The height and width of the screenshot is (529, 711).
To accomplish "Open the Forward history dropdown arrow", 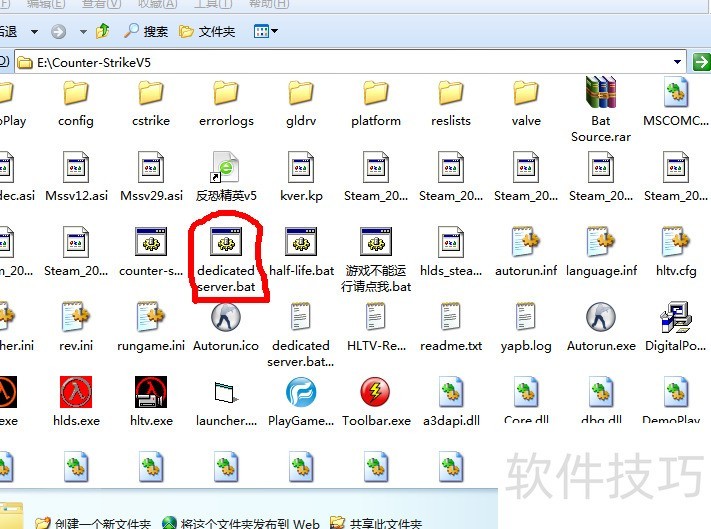I will point(83,31).
